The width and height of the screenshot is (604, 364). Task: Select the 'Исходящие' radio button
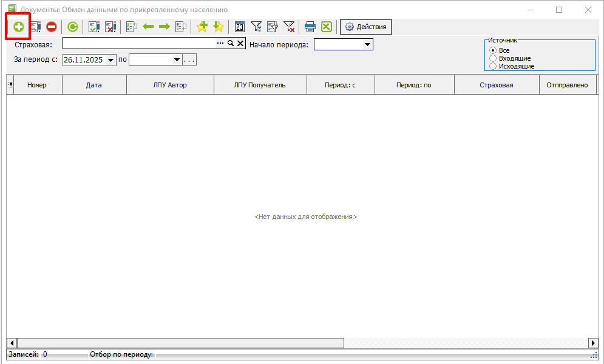coord(493,66)
